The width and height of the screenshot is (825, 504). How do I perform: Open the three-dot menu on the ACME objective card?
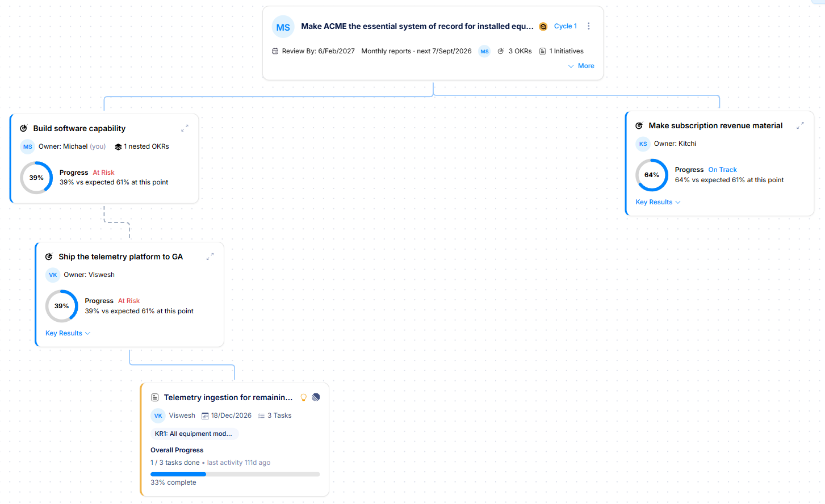(589, 26)
